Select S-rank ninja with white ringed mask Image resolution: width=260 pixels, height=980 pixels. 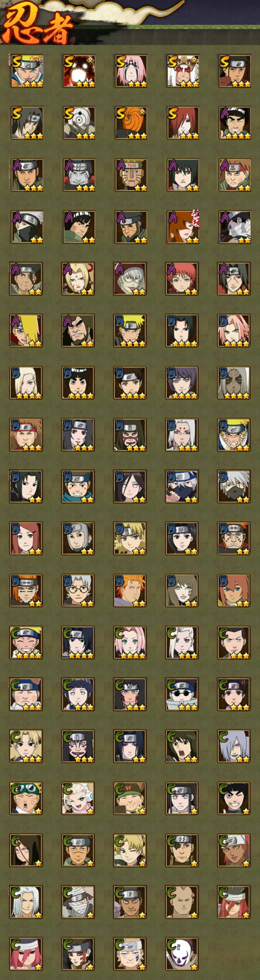(78, 123)
